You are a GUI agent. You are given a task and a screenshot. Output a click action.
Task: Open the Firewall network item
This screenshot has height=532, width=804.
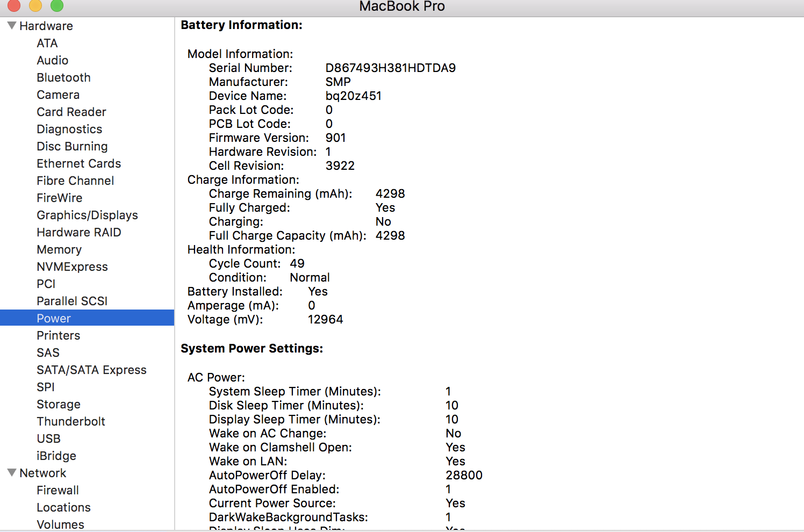[x=58, y=490]
